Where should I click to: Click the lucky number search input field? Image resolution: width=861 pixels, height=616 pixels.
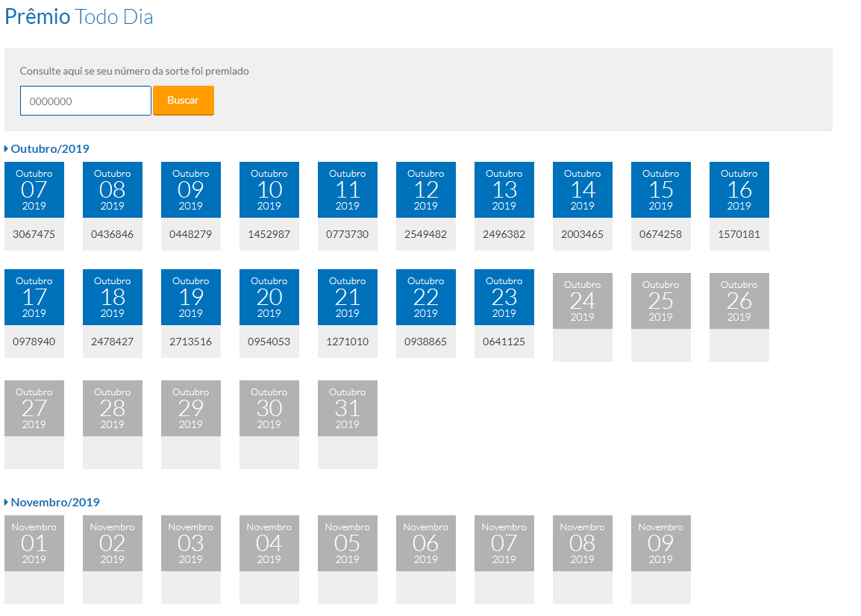coord(85,101)
